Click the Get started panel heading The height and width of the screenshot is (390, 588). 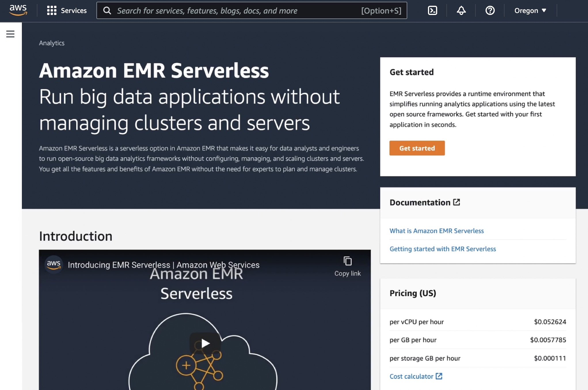click(412, 72)
